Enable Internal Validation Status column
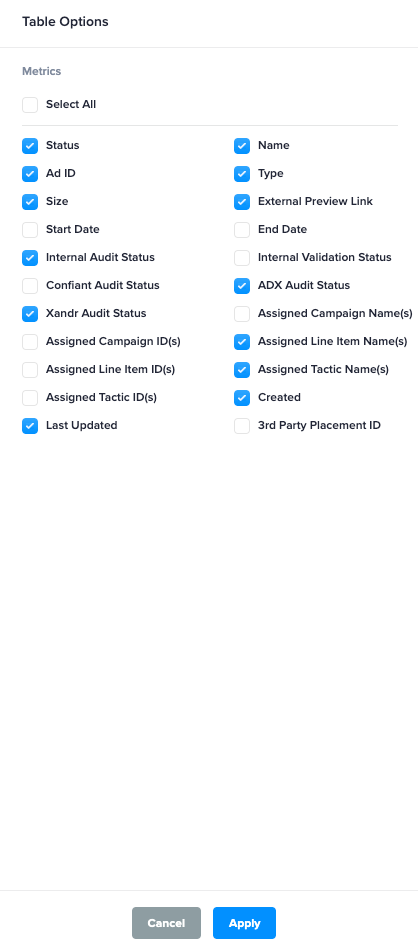 pyautogui.click(x=242, y=258)
